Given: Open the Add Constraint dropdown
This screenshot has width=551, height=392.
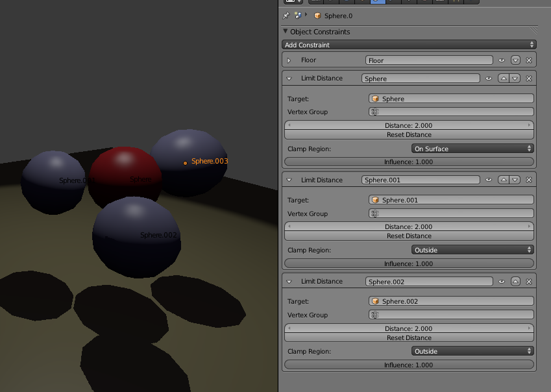Looking at the screenshot, I should click(x=409, y=45).
